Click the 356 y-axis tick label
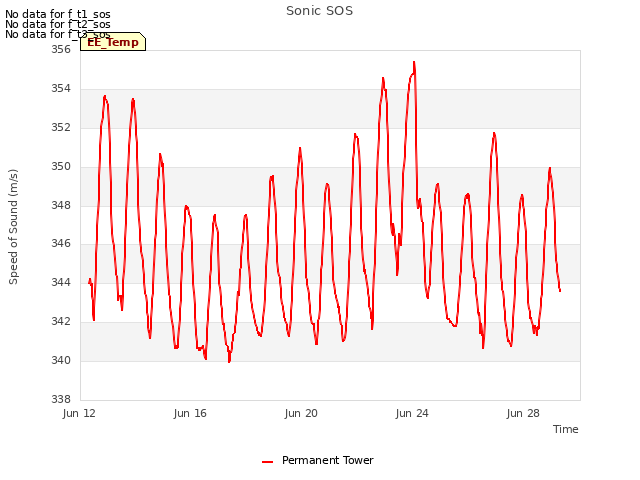640x480 pixels. pyautogui.click(x=61, y=49)
